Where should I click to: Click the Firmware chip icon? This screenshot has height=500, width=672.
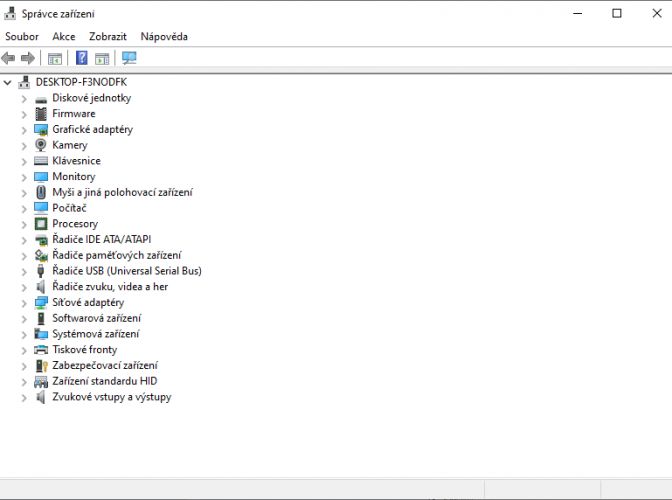click(41, 114)
